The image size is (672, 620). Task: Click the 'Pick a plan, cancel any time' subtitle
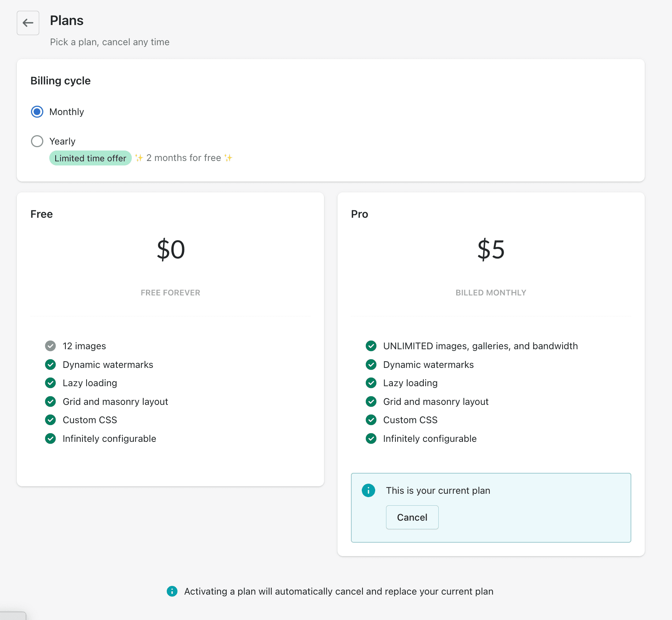coord(110,42)
